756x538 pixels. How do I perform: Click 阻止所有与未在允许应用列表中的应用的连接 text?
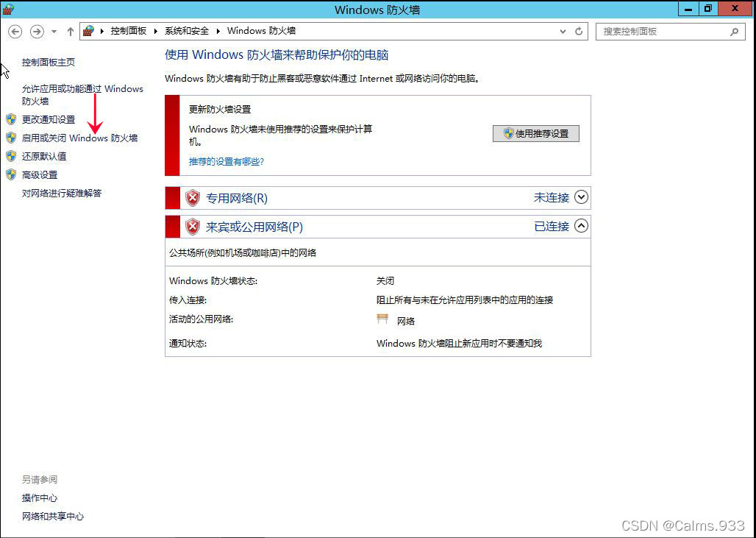coord(464,300)
